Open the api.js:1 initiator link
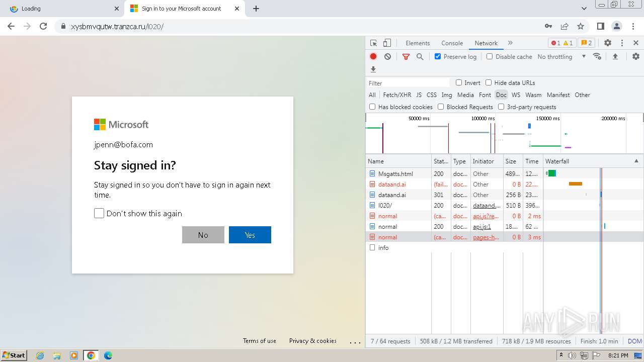Screen dimensions: 644x362 point(482,227)
